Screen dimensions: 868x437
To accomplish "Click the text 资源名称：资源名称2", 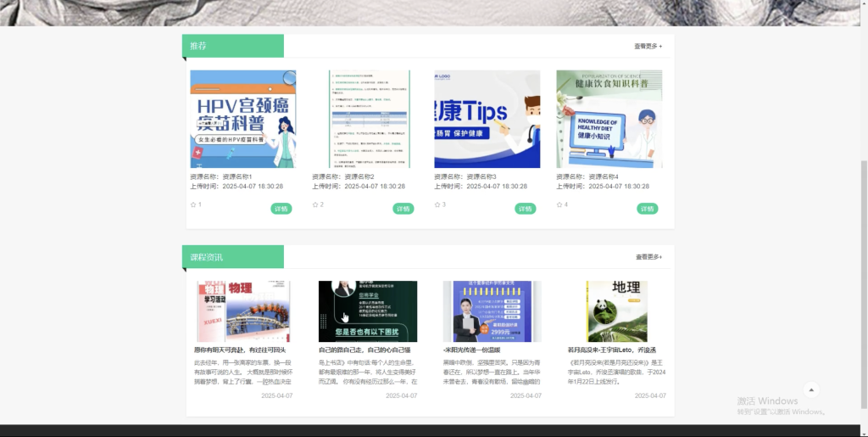I will pos(343,176).
